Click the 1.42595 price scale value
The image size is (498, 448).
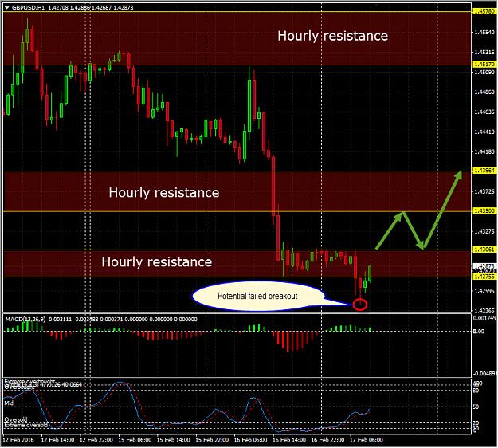click(x=484, y=291)
